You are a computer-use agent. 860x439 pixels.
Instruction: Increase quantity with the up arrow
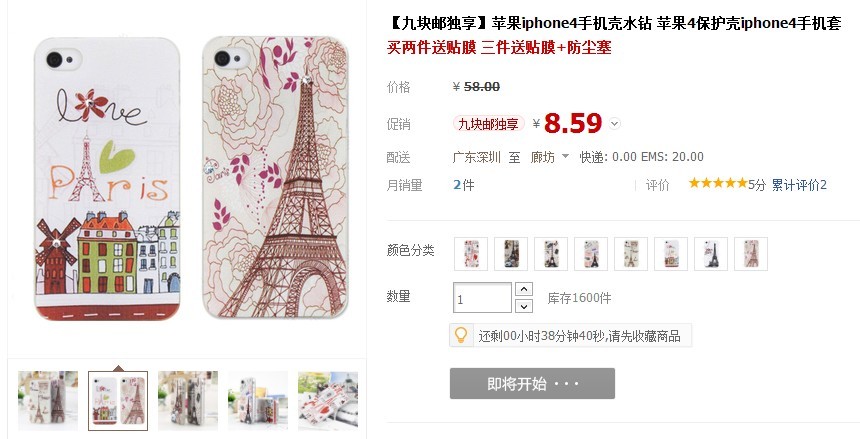point(524,289)
